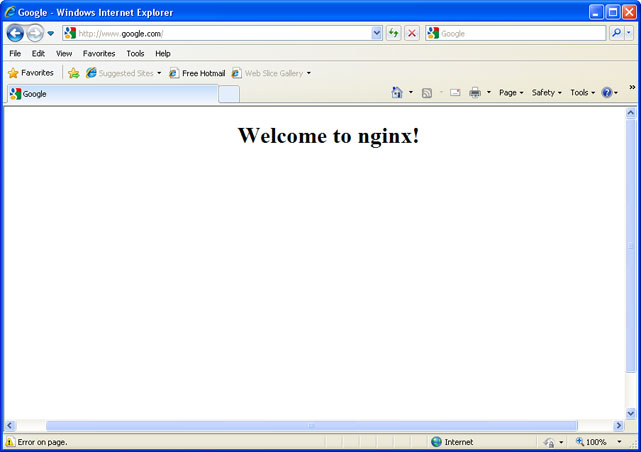Viewport: 641px width, 452px height.
Task: Click the horizontal scrollbar thumb
Action: [312, 426]
